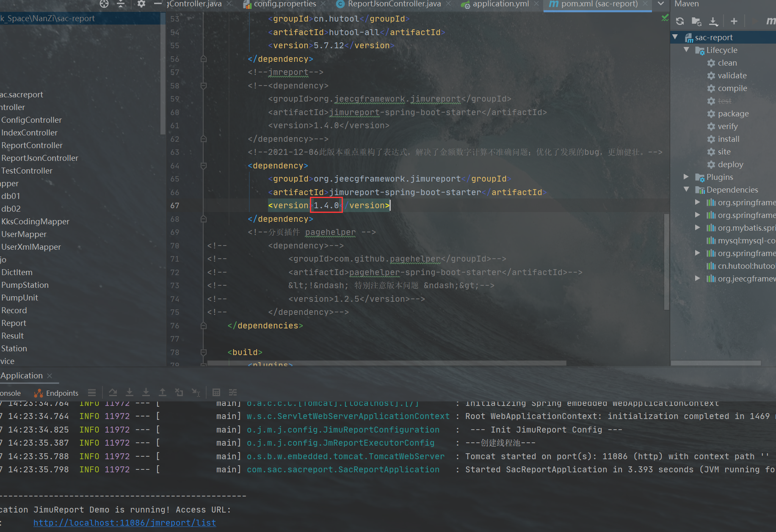
Task: Click the up arrow icon in console toolbar
Action: (x=163, y=392)
